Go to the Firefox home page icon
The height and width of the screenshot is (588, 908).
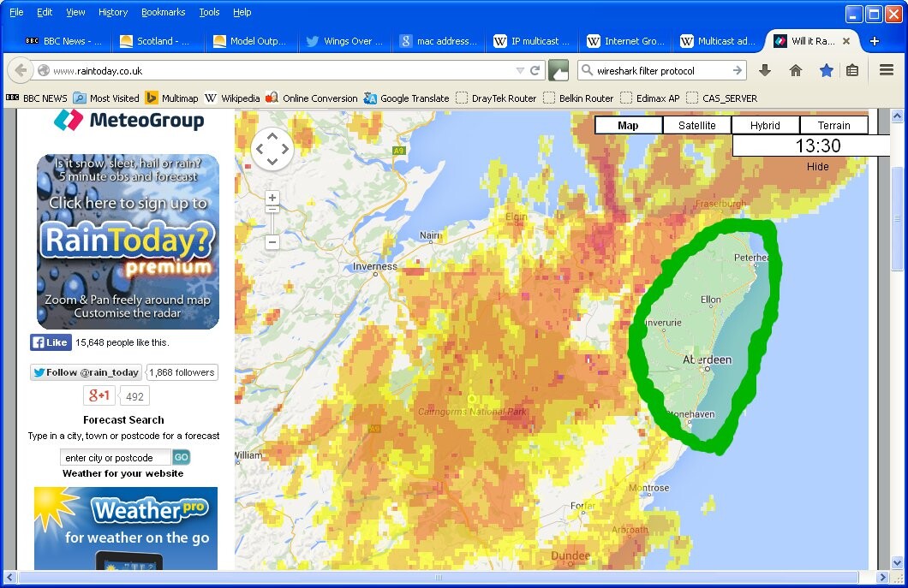click(x=796, y=70)
